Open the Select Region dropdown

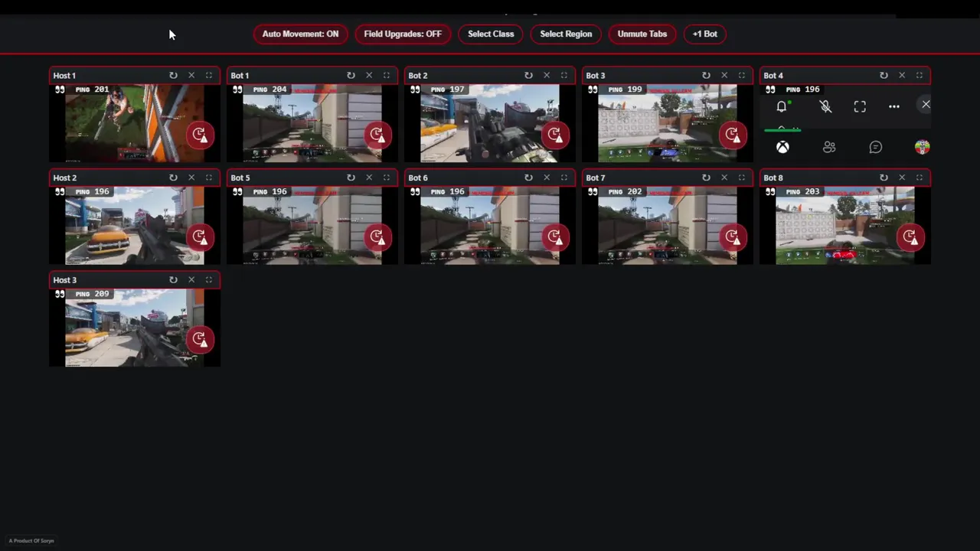566,34
